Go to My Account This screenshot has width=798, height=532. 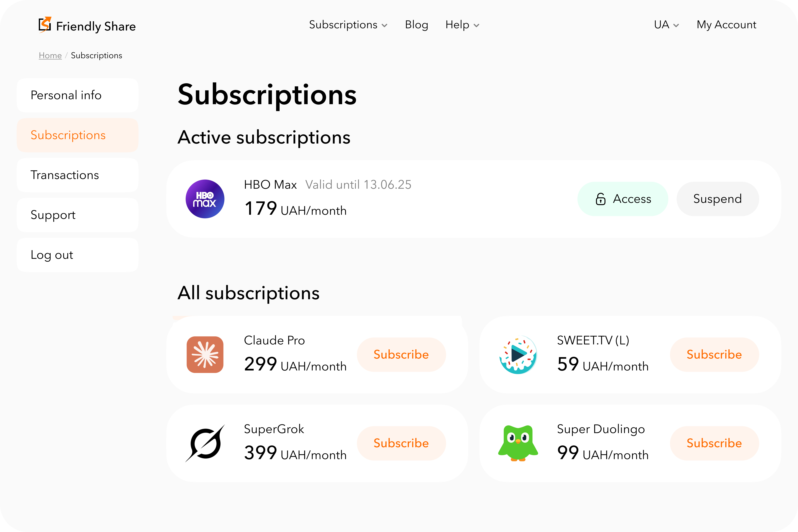coord(726,25)
